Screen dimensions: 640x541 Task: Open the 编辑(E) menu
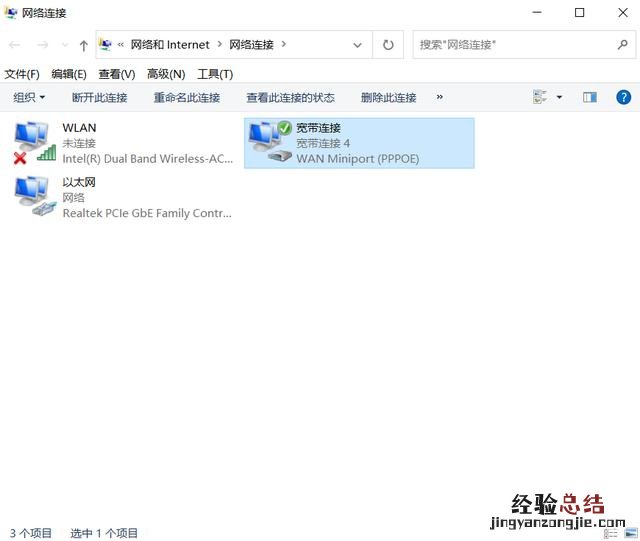click(x=69, y=74)
